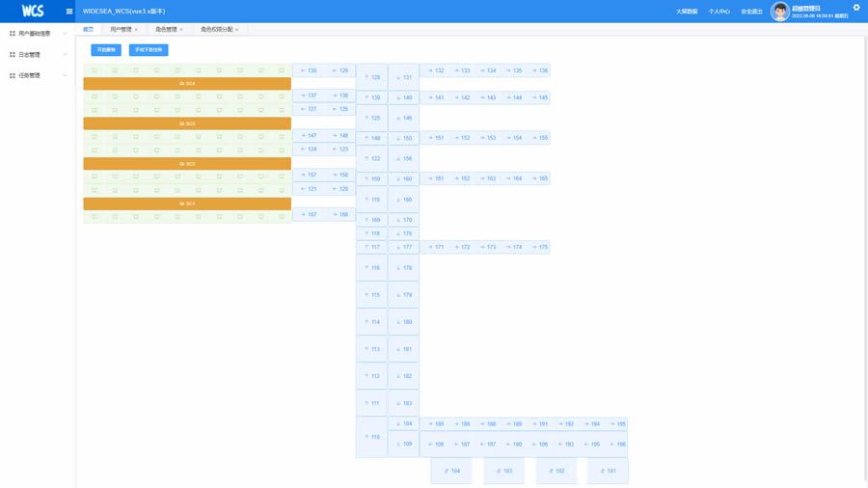Expand the 日志管理 sidebar menu

coord(38,54)
